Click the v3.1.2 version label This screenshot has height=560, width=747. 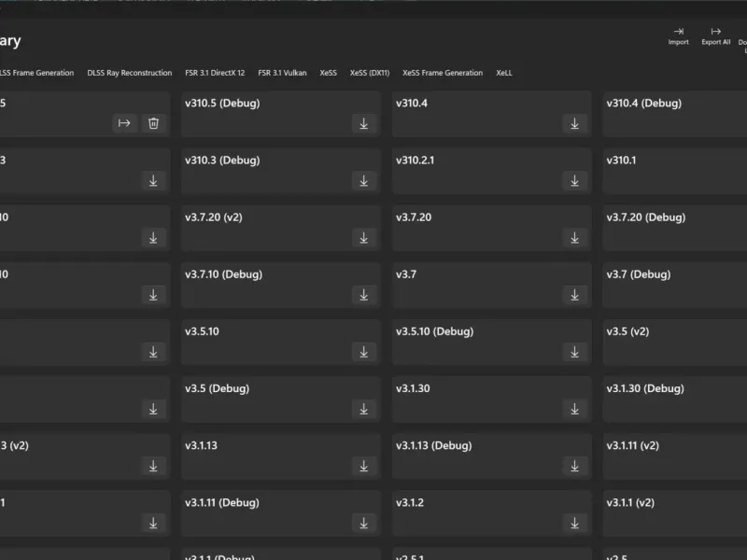[x=410, y=503]
